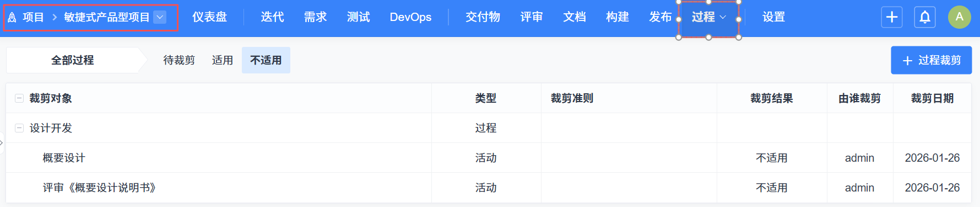Click the 过程裁剪 button

tap(932, 60)
